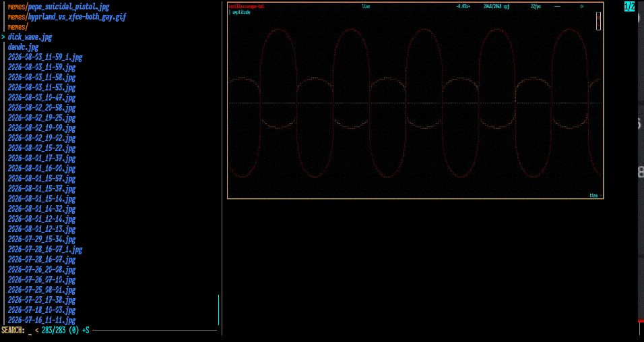
Task: Select file 2026-07-29_15-34.jpg
Action: [x=42, y=239]
